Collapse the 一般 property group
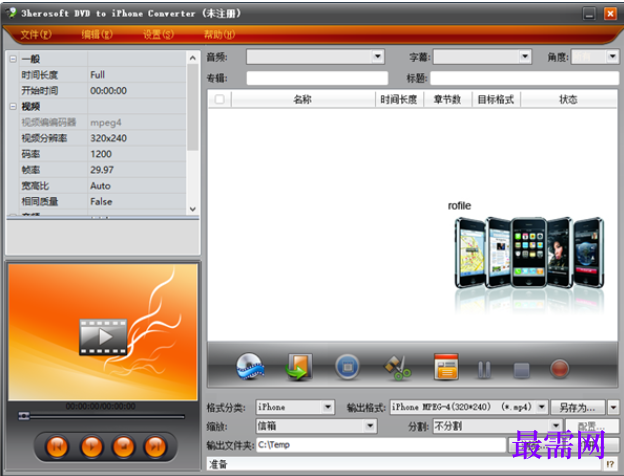Screen dimensions: 624x476 click(x=13, y=59)
